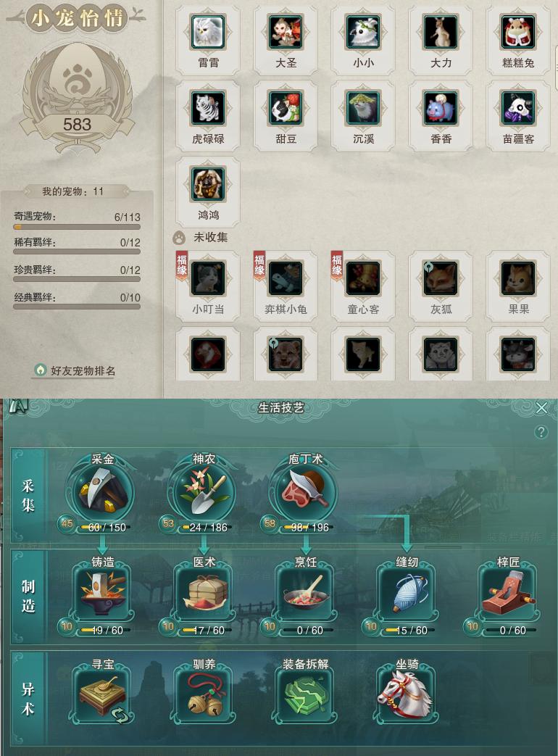Select the 雷雷 owl pet icon
This screenshot has width=558, height=756.
pos(208,33)
